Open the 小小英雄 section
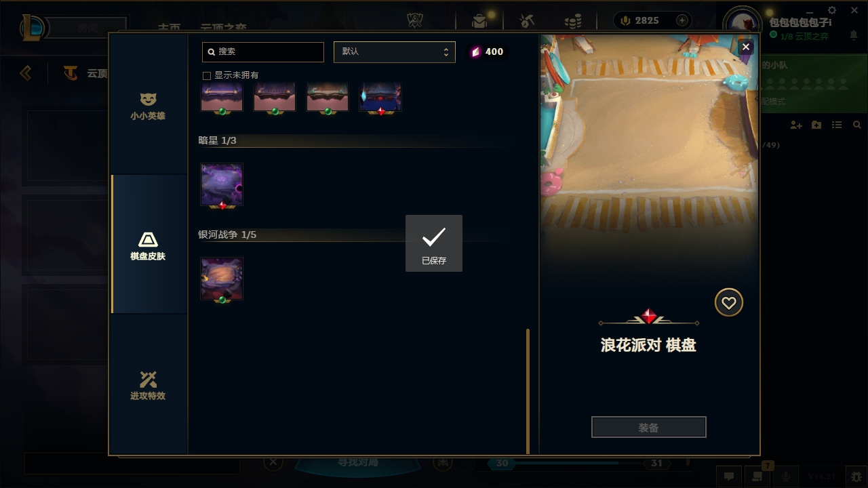Image resolution: width=868 pixels, height=488 pixels. pyautogui.click(x=148, y=106)
